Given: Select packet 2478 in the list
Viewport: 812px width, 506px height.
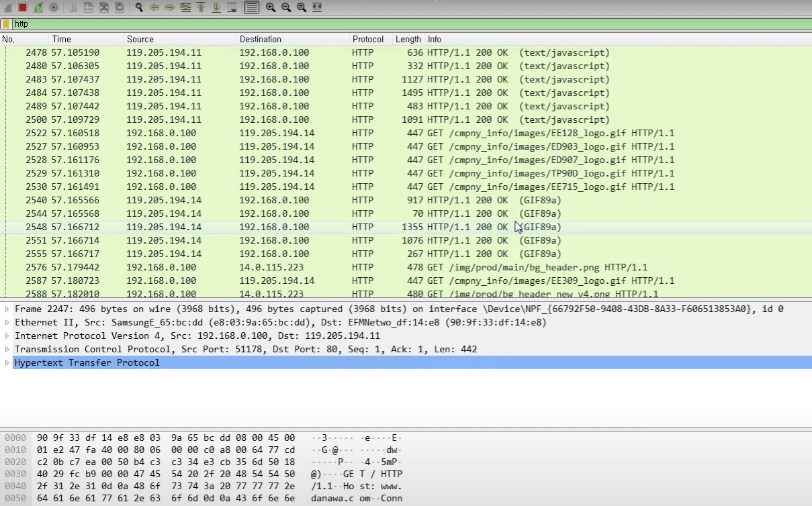Looking at the screenshot, I should (406, 52).
